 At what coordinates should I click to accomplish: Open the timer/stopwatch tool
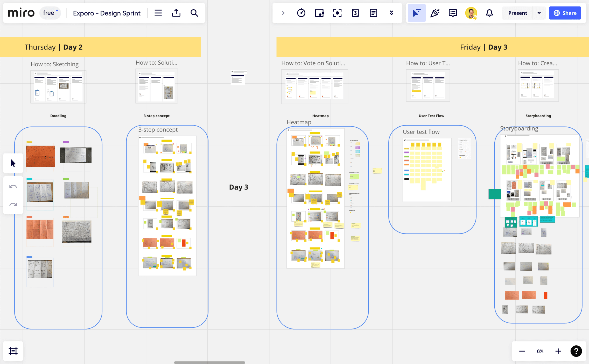(301, 13)
